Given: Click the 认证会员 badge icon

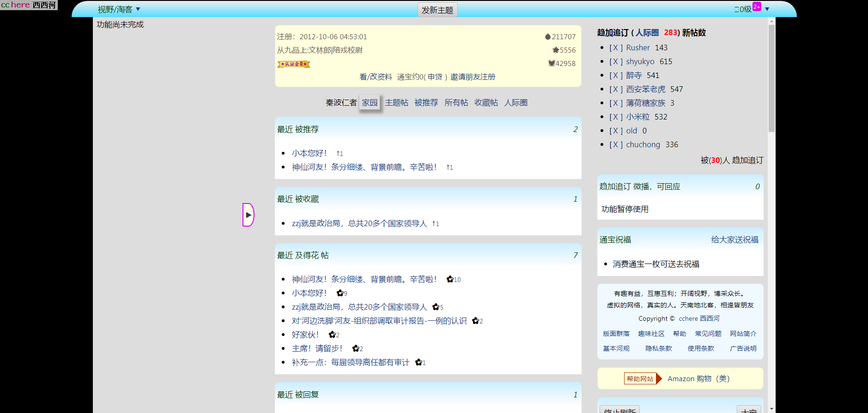Looking at the screenshot, I should 294,64.
